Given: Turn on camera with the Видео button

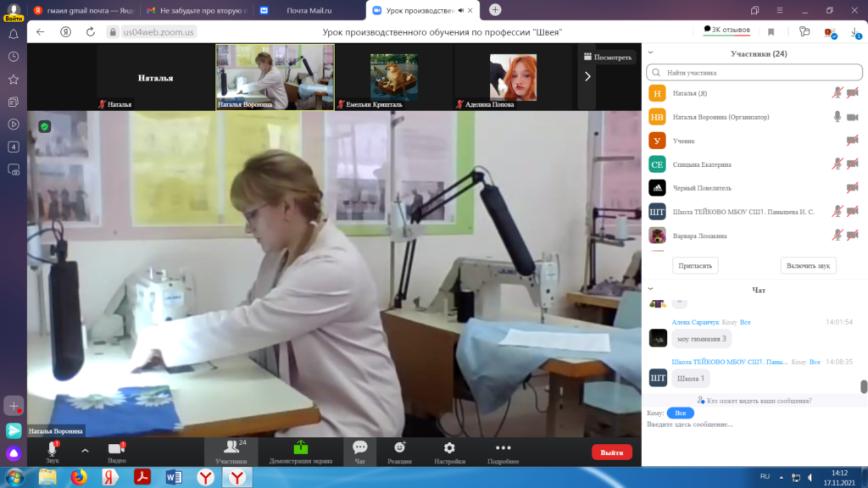Looking at the screenshot, I should click(116, 449).
